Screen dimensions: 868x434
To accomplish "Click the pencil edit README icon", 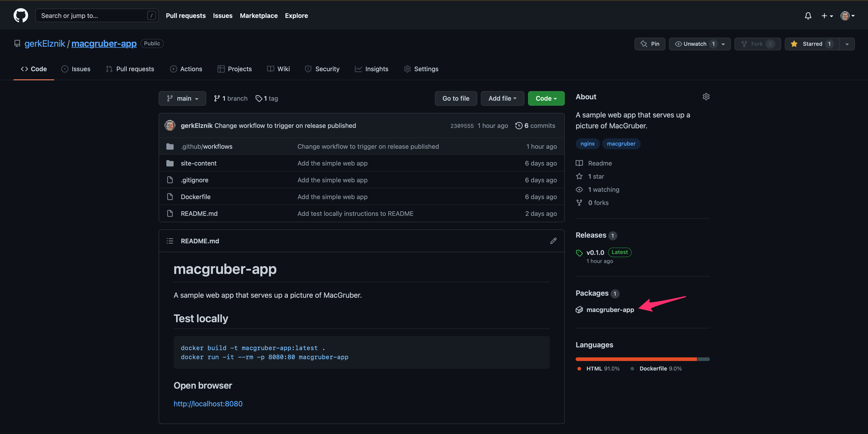I will point(553,241).
